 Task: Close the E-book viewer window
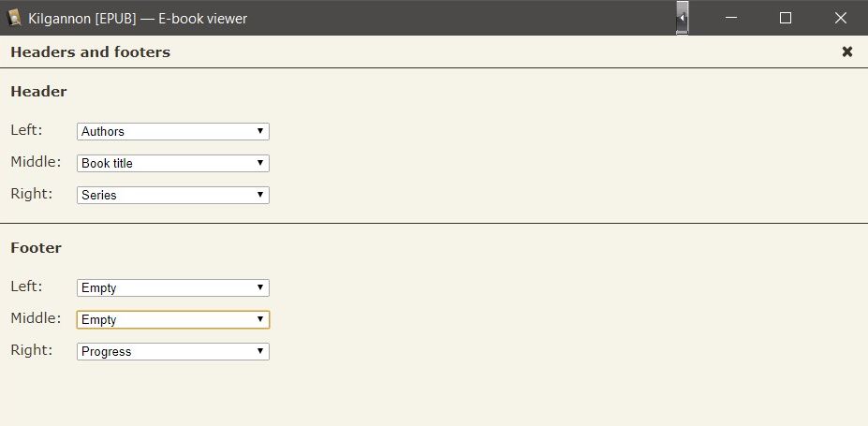coord(840,18)
